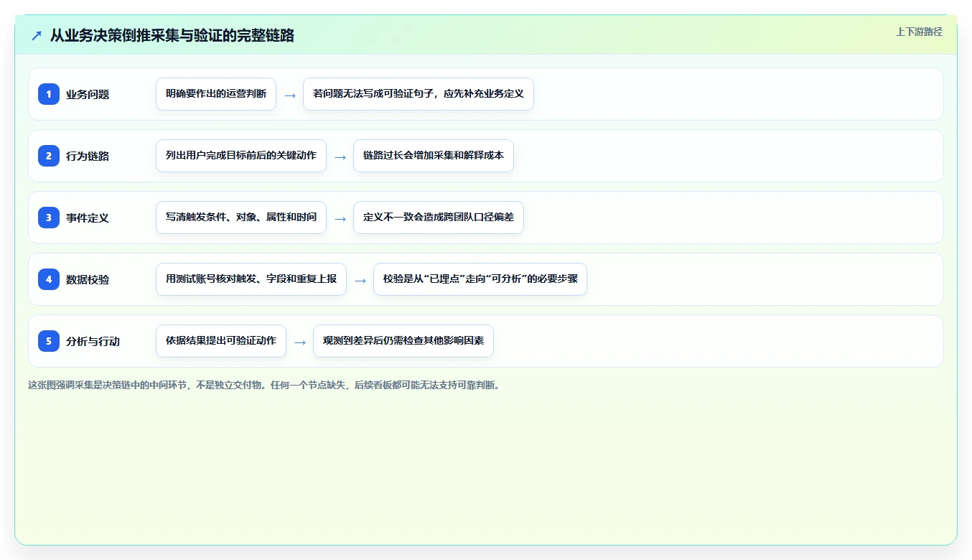The image size is (972, 560).
Task: Click the 校验是从“已埋点”走向“可分析” chip
Action: tap(480, 279)
